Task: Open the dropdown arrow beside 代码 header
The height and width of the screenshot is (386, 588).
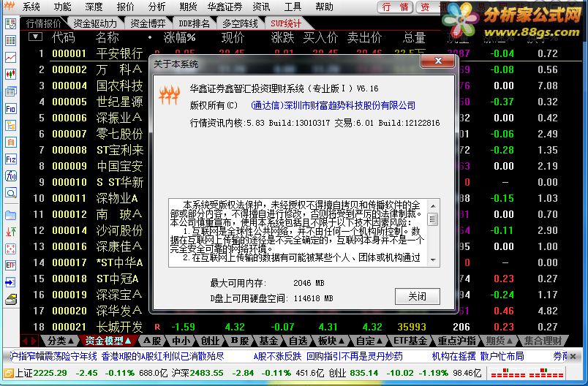Action: [35, 37]
